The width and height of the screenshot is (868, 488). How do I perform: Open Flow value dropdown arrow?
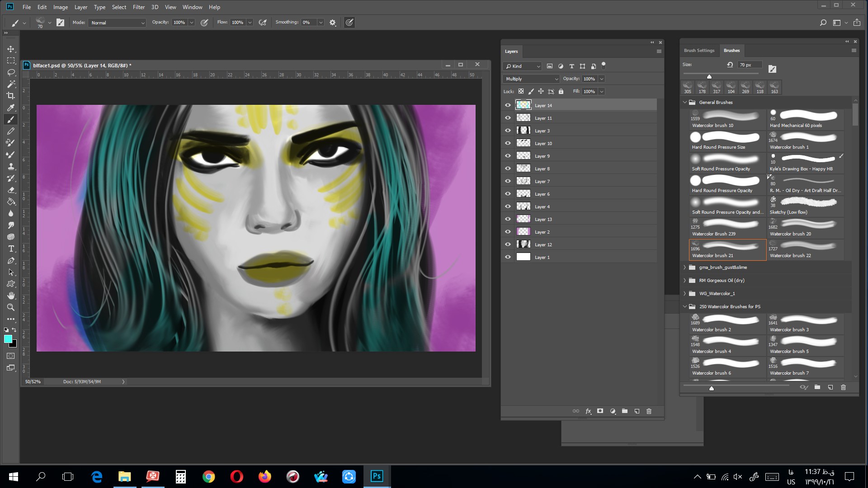[x=250, y=23]
